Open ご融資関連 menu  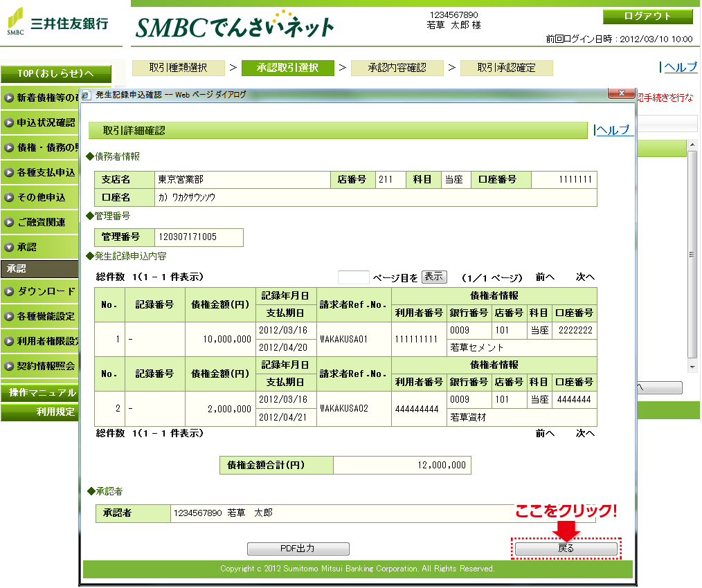click(41, 222)
